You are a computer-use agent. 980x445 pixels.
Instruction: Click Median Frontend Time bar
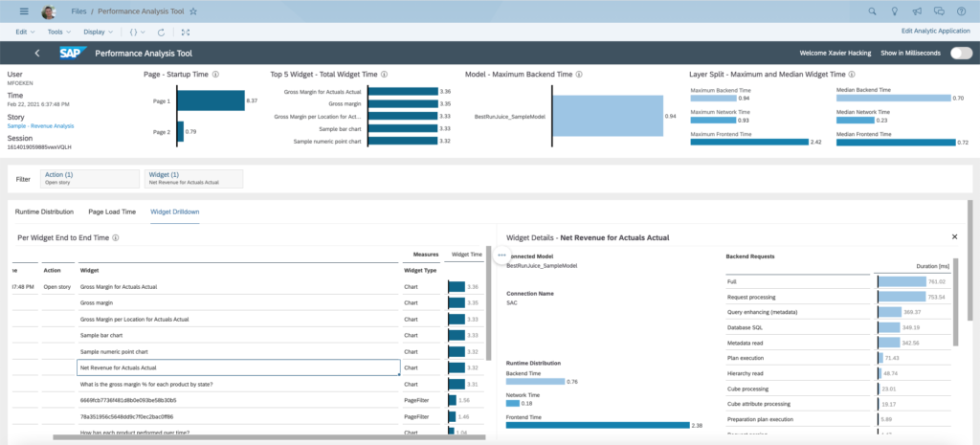[x=898, y=142]
